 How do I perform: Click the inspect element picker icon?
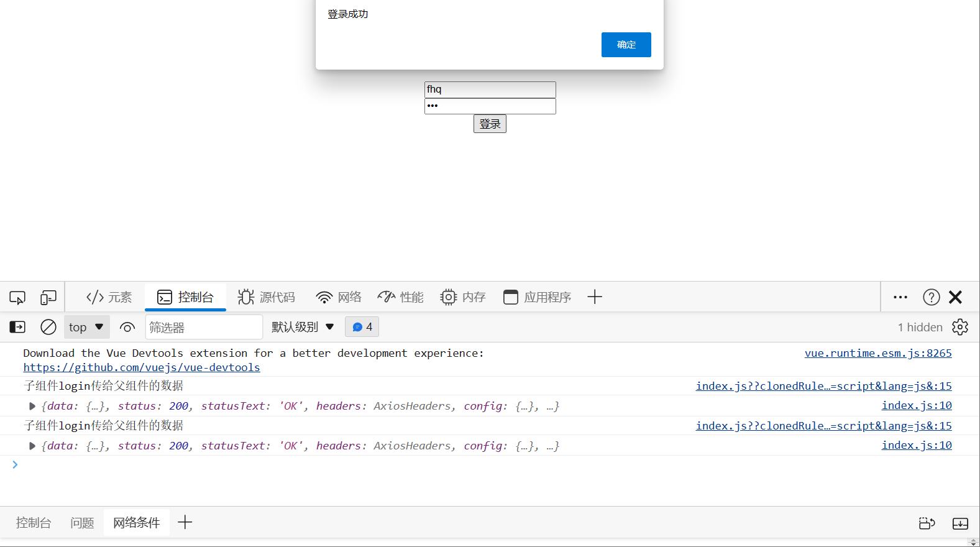pos(17,297)
